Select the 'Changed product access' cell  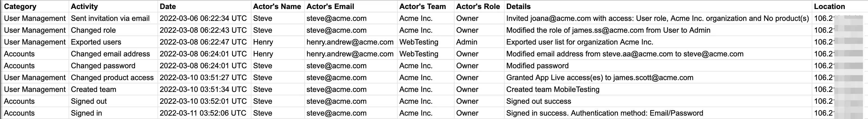(x=112, y=78)
